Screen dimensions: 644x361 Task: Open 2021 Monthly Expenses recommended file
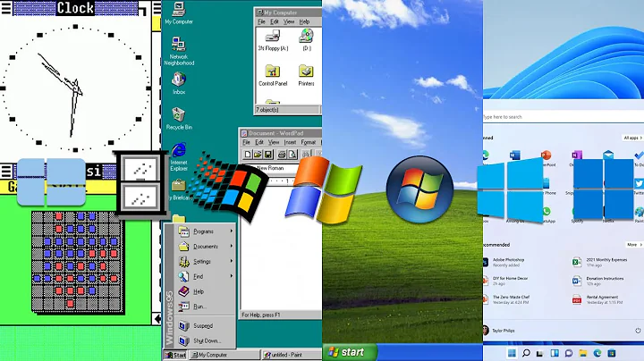click(x=600, y=262)
